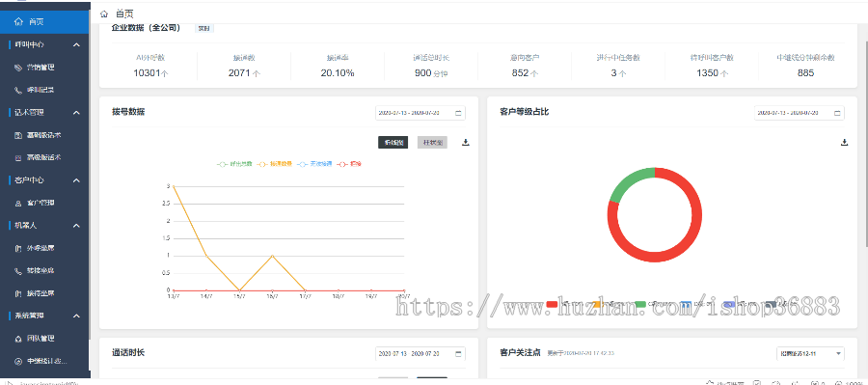Toggle the red legend series in 拨号数据
Image resolution: width=868 pixels, height=385 pixels.
349,164
